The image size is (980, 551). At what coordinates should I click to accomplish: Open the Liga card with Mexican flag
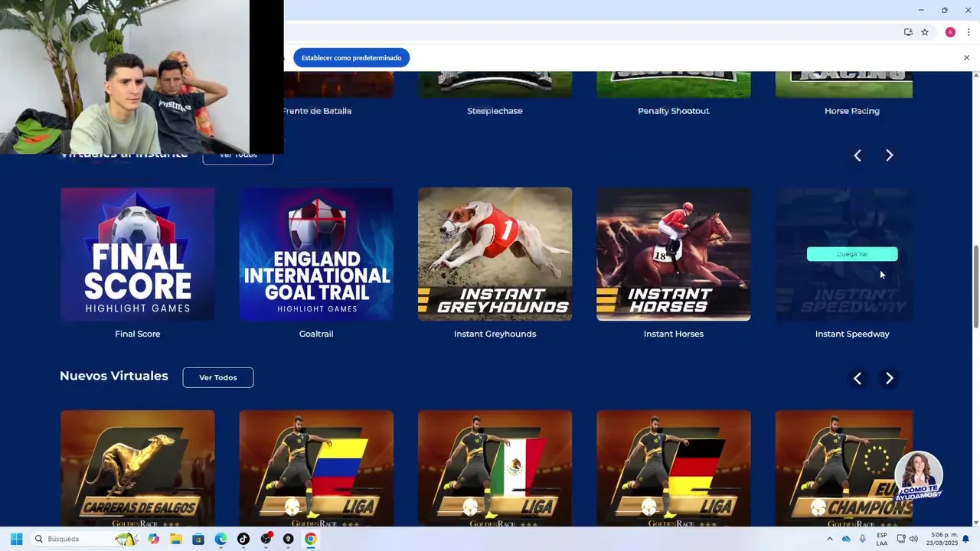pyautogui.click(x=495, y=468)
